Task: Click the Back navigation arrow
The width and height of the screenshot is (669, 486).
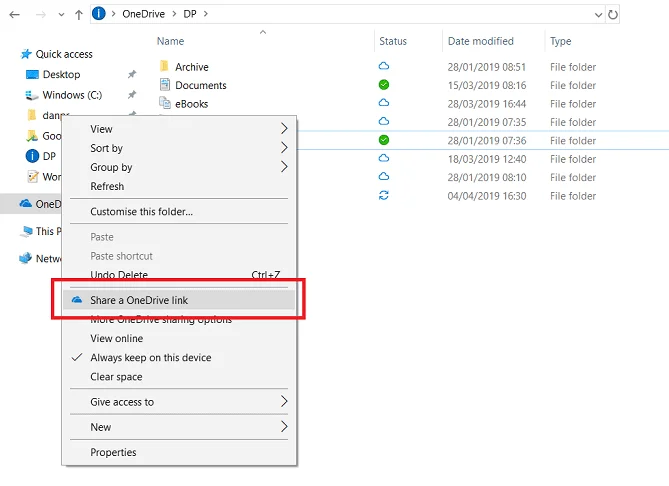Action: pyautogui.click(x=15, y=15)
